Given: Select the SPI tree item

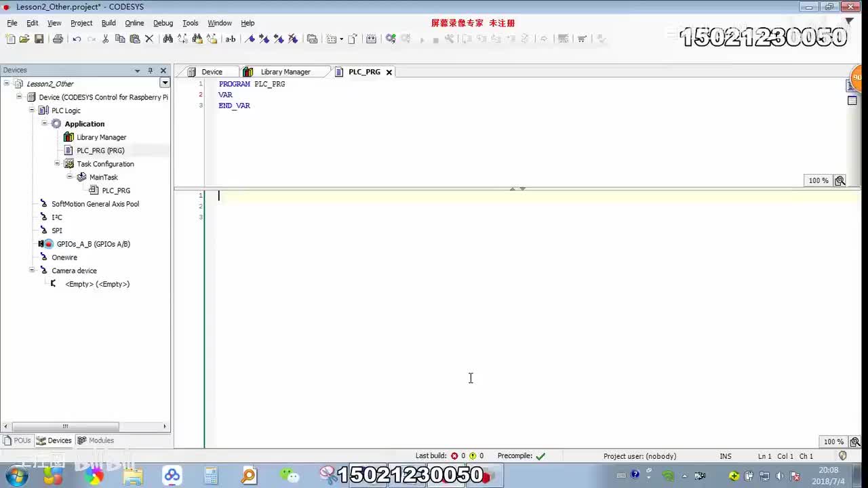Looking at the screenshot, I should tap(56, 230).
